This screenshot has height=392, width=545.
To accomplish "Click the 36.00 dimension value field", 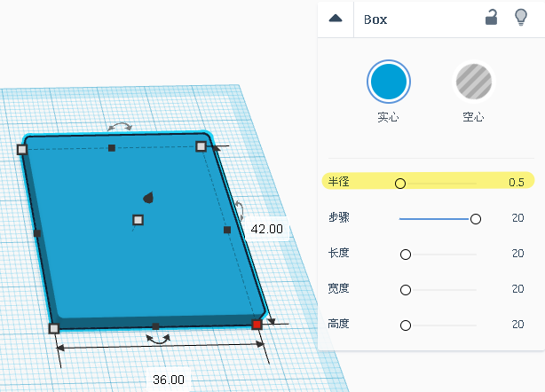I will pos(169,380).
